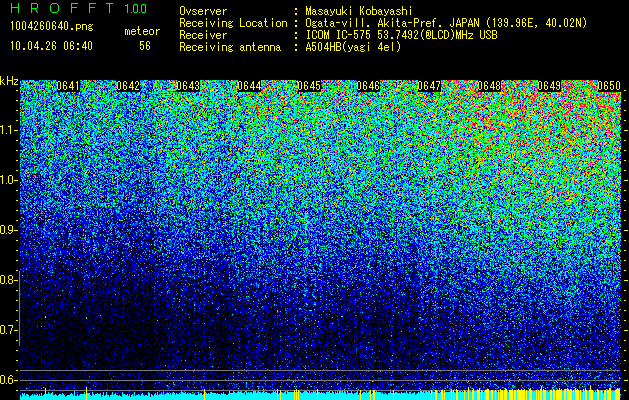
Task: Click the 0.9 frequency axis label
Action: coord(7,230)
